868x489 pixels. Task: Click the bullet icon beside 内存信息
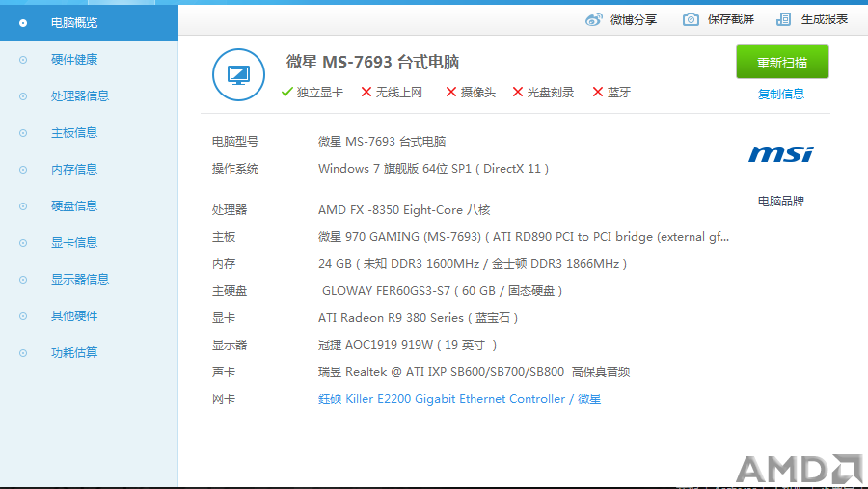tap(23, 170)
